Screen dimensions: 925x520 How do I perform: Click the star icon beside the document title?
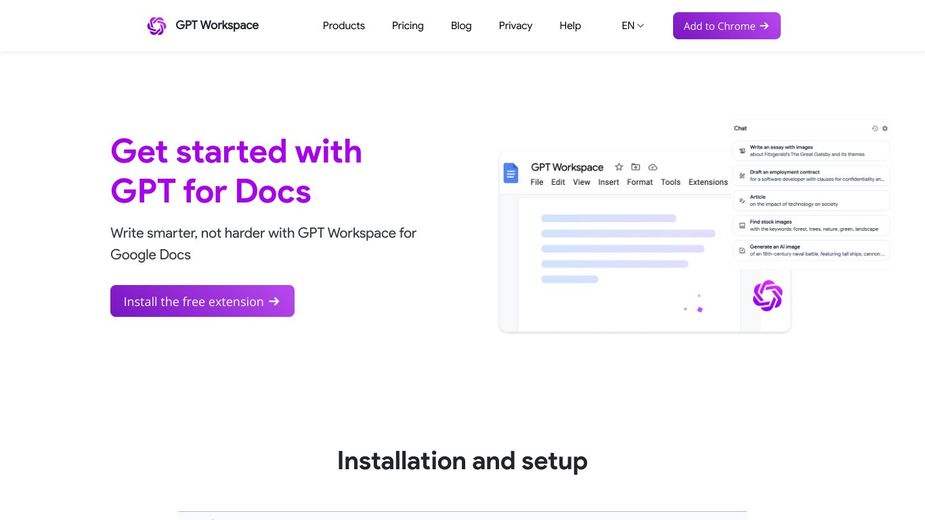tap(619, 167)
